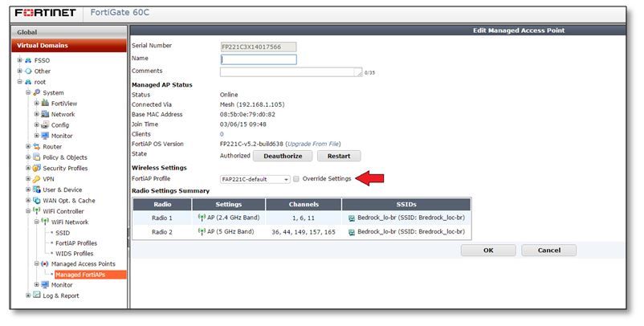Expand the FortiView node
This screenshot has height=326, width=644.
[37, 104]
